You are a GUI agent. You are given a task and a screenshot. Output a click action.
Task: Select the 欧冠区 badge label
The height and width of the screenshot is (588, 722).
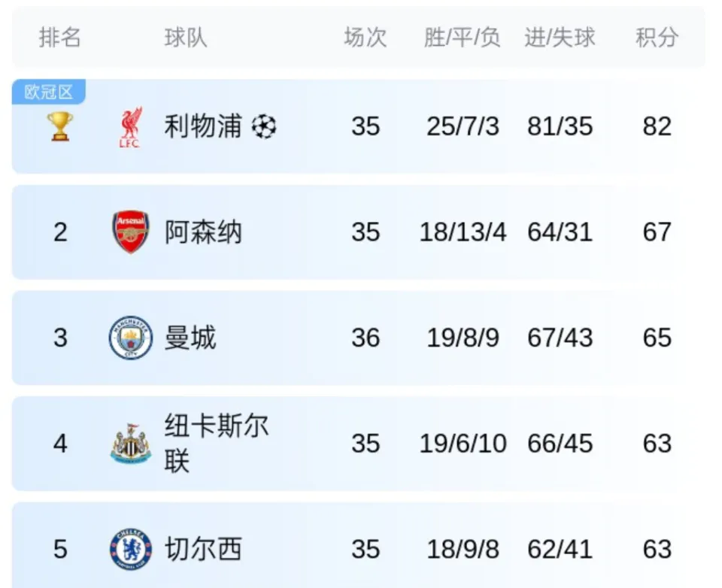pyautogui.click(x=48, y=92)
